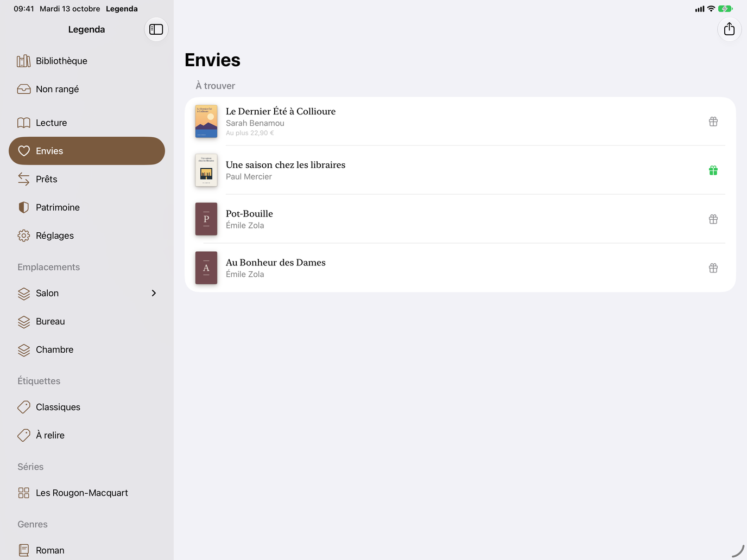The width and height of the screenshot is (747, 560).
Task: Open Au Bonheur des Dames cover thumbnail
Action: coord(206,268)
